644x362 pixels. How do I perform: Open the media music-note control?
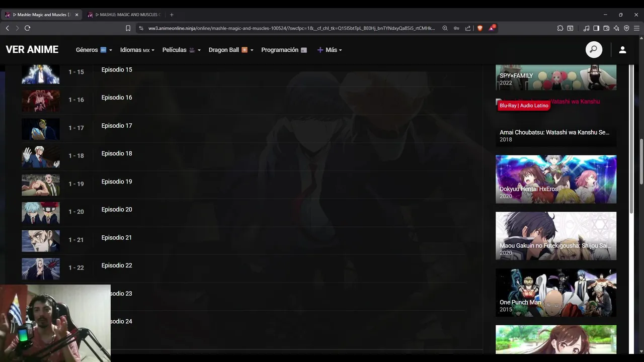[x=586, y=28]
